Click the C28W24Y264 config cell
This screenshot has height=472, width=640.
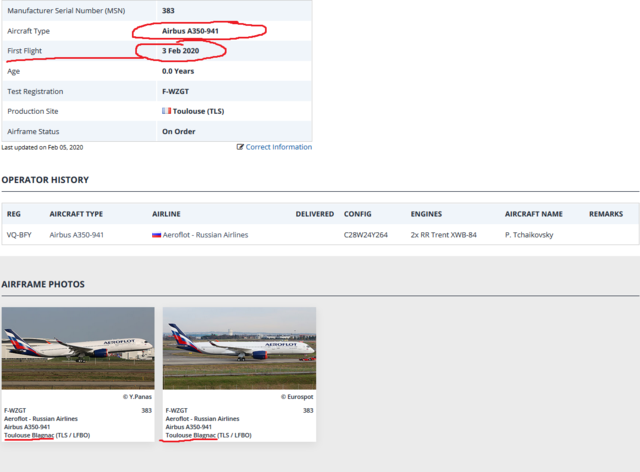[366, 235]
